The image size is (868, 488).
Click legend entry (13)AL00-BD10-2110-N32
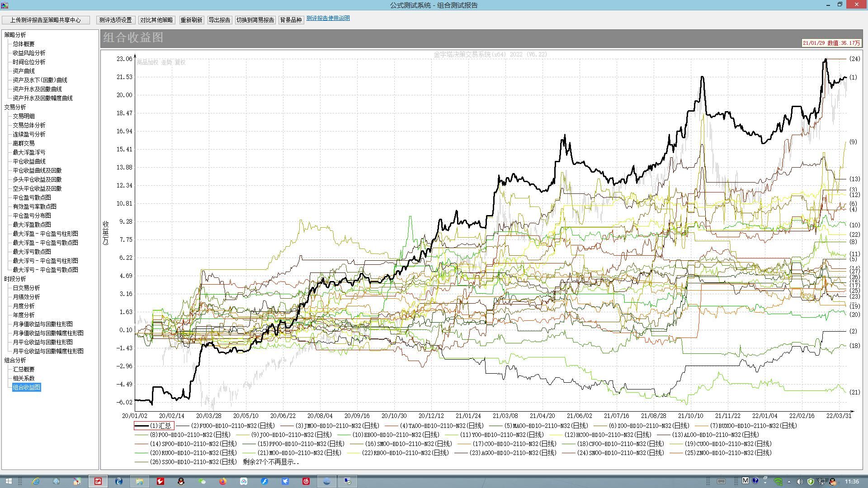pos(708,435)
